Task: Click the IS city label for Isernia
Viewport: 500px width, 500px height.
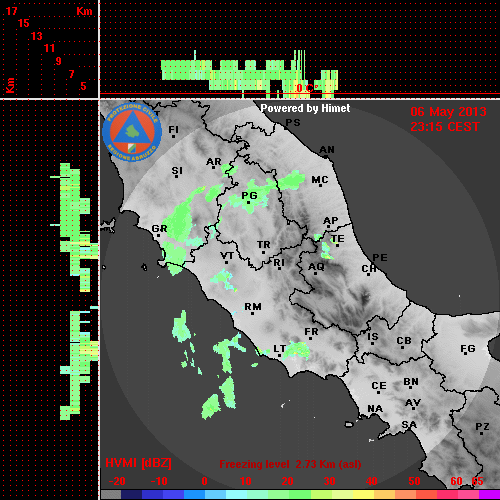Action: [373, 337]
